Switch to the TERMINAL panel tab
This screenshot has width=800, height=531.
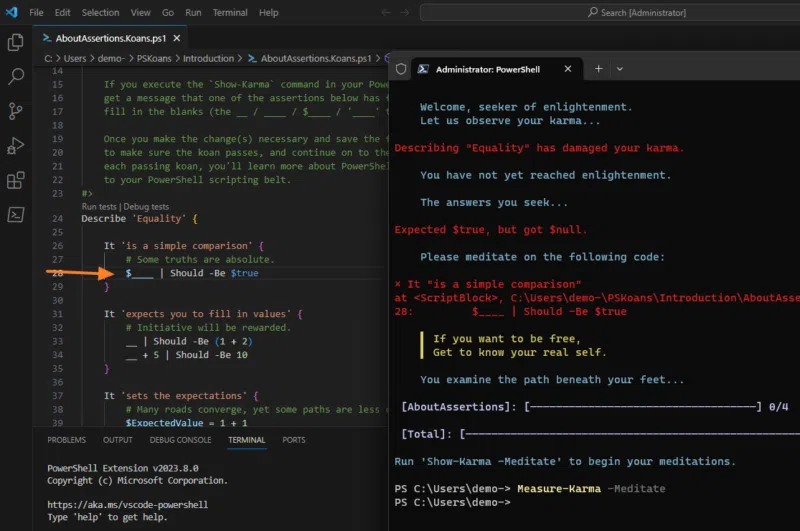coord(247,440)
